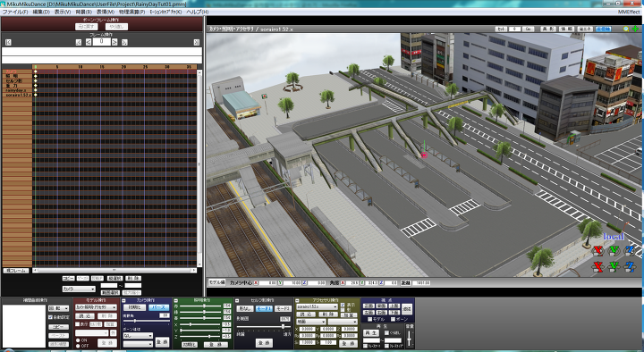Viewport: 644px width, 352px height.
Task: Select the ON radio button in model panel
Action: tap(78, 340)
